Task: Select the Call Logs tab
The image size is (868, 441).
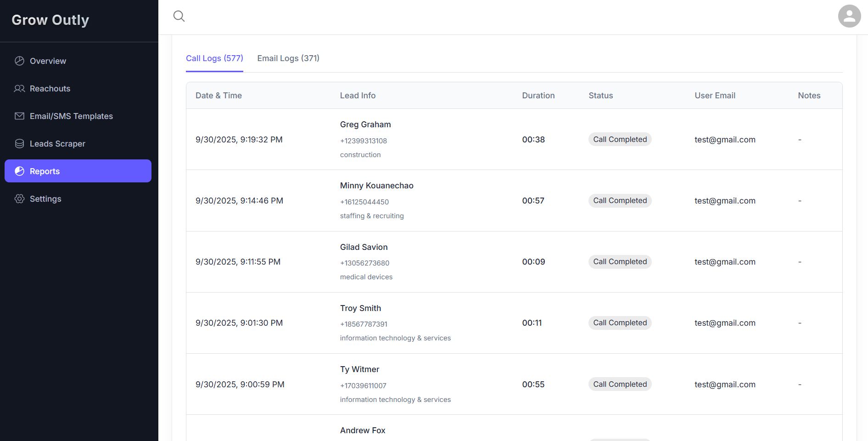Action: coord(214,58)
